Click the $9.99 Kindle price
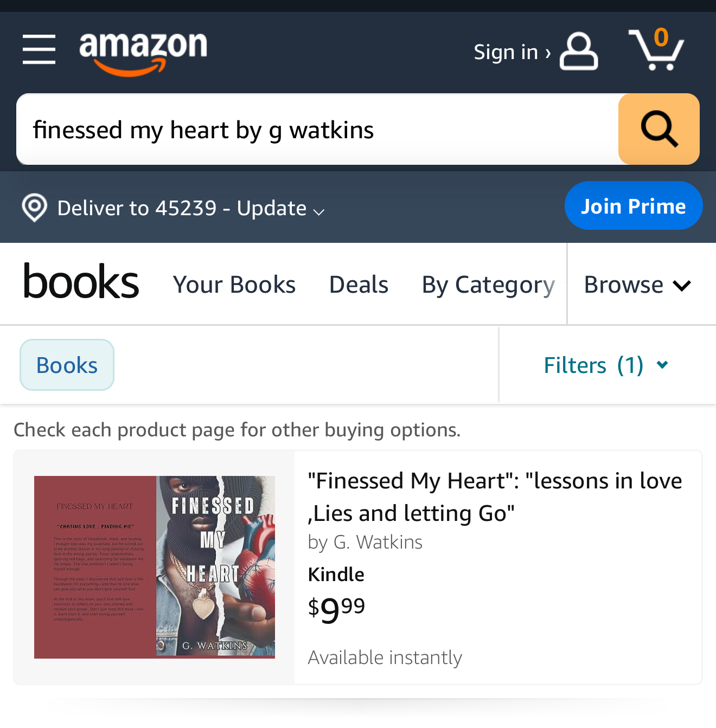 point(336,609)
